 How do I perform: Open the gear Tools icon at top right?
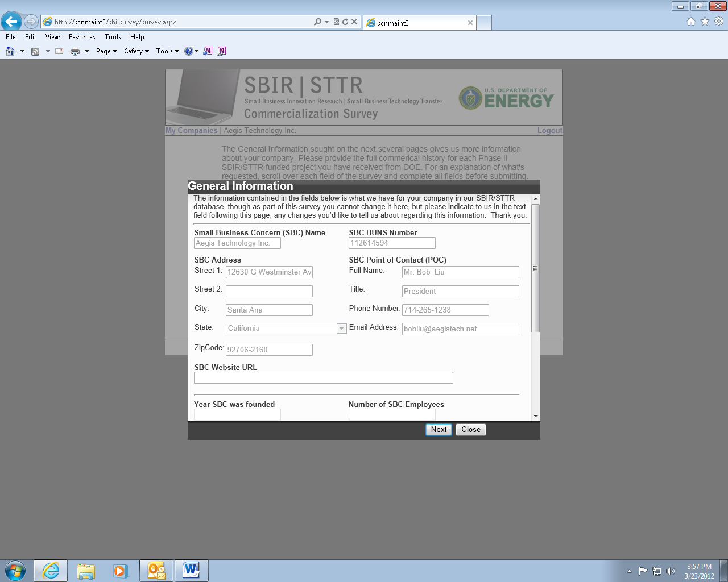[719, 22]
